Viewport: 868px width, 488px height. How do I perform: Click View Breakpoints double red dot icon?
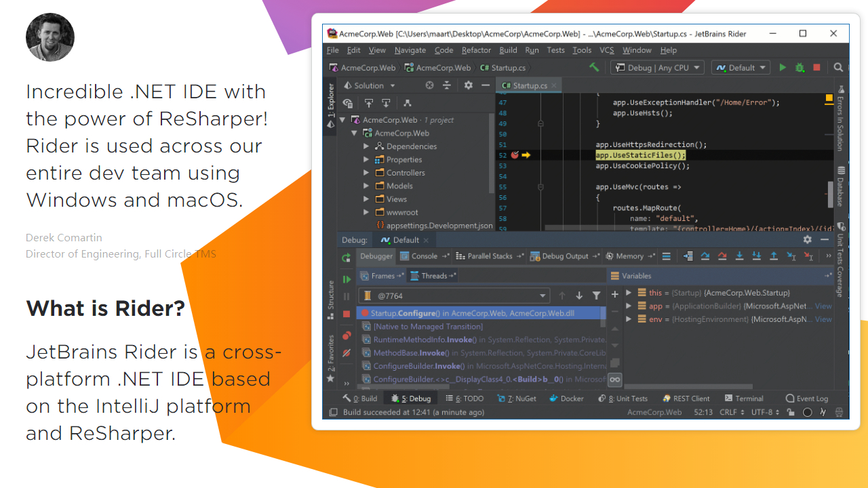(x=347, y=335)
